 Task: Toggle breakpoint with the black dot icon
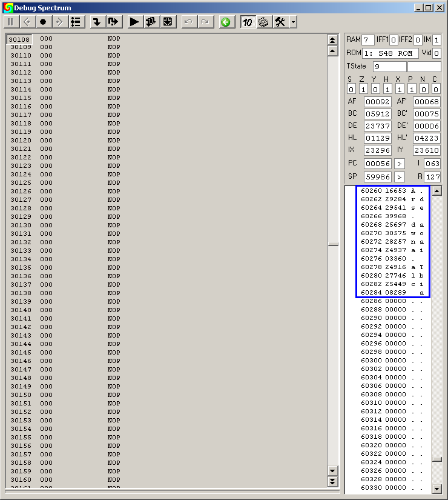point(44,22)
